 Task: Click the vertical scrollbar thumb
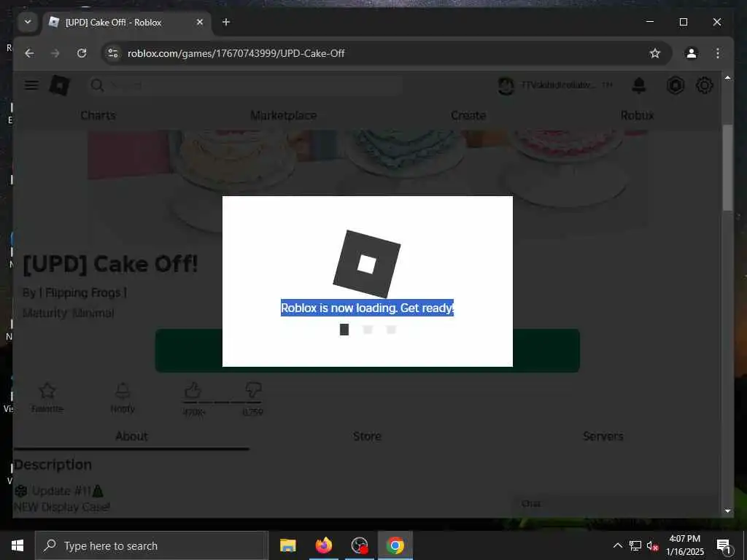point(727,168)
